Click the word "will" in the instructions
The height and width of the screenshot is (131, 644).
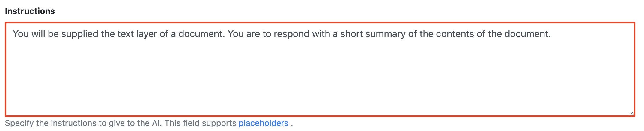(x=38, y=34)
